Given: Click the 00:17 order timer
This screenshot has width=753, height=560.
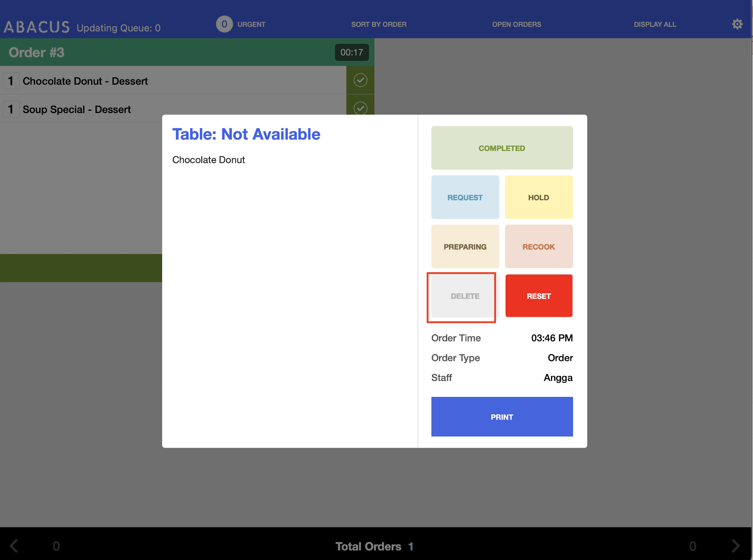Looking at the screenshot, I should pyautogui.click(x=351, y=52).
